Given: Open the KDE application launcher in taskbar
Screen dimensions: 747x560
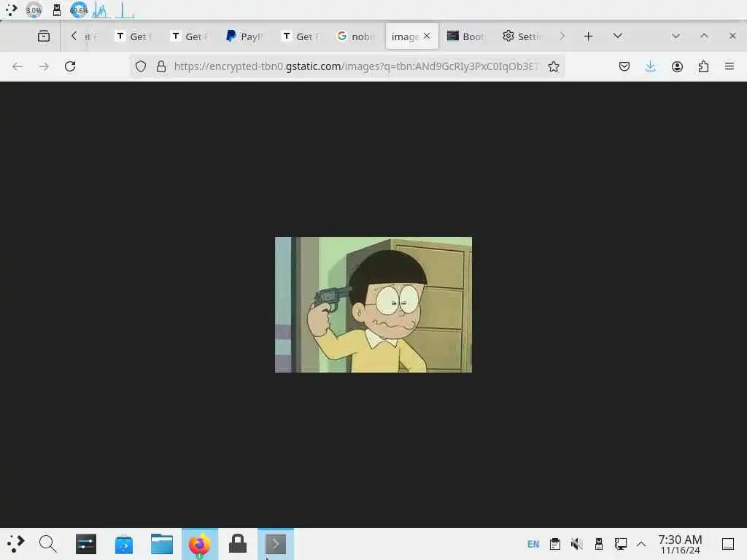Looking at the screenshot, I should coord(15,544).
